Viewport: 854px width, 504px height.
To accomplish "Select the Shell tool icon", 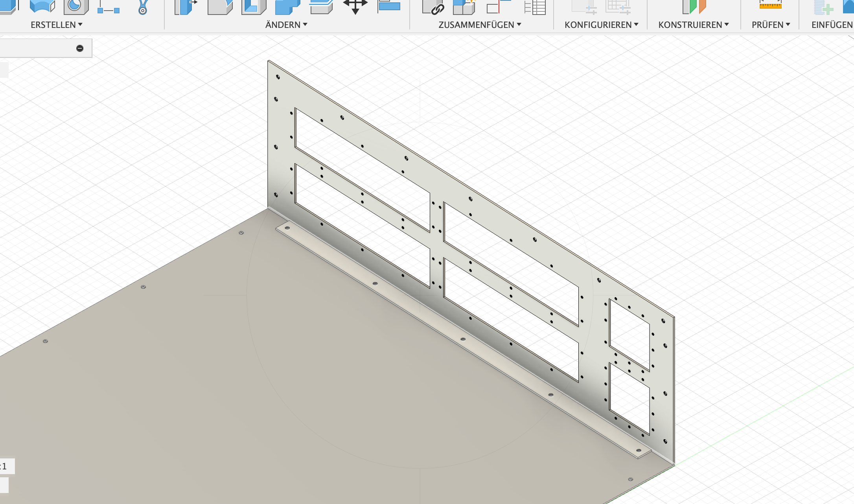I will [254, 6].
